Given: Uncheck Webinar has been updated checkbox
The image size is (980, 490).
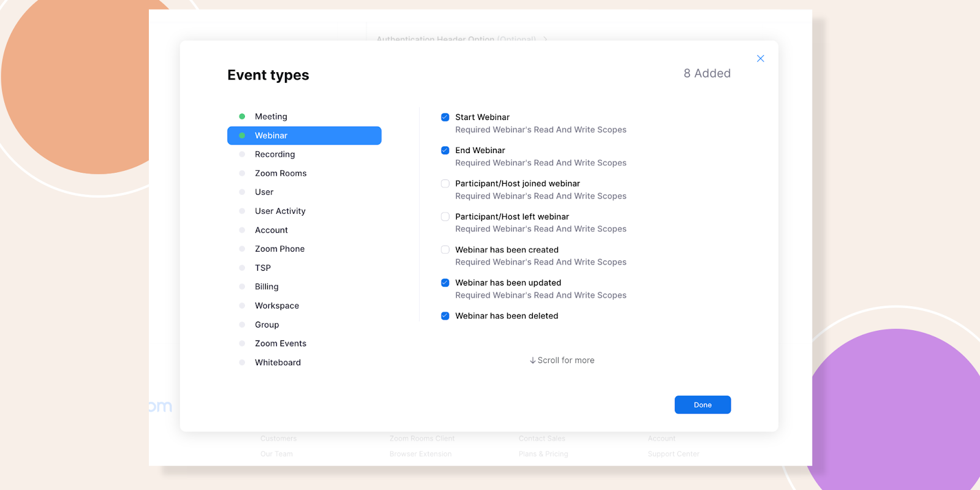Looking at the screenshot, I should pyautogui.click(x=445, y=283).
